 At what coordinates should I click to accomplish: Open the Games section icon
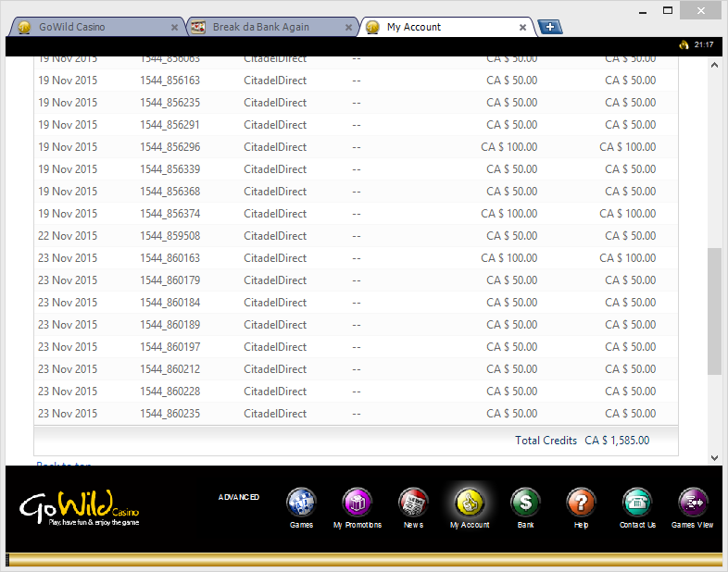point(301,503)
